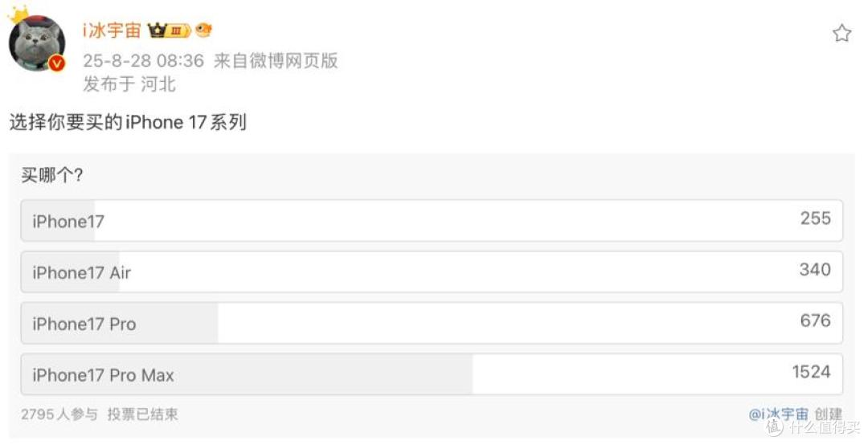Viewport: 868px width, 445px height.
Task: Open the cat avatar profile picture
Action: coord(37,43)
